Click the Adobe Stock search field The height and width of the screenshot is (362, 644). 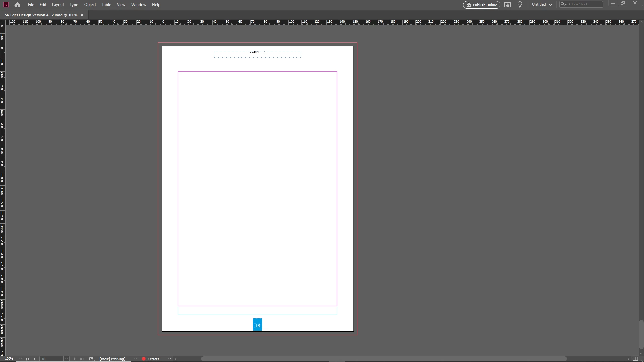[584, 4]
